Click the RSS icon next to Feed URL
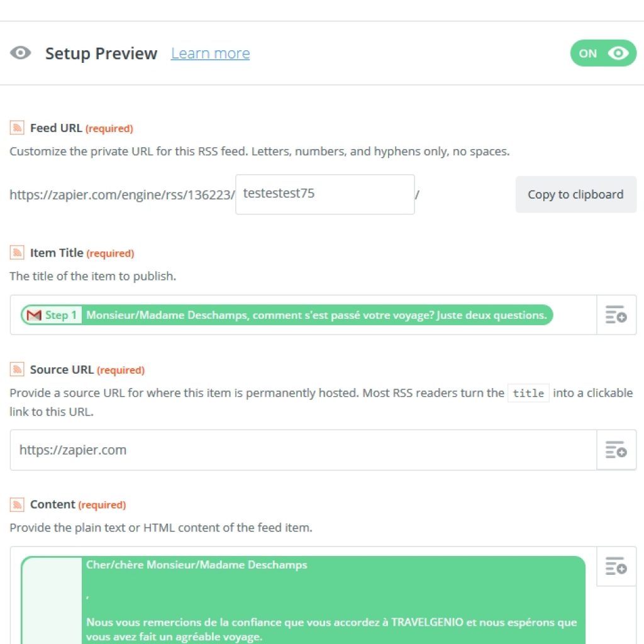 pos(17,128)
